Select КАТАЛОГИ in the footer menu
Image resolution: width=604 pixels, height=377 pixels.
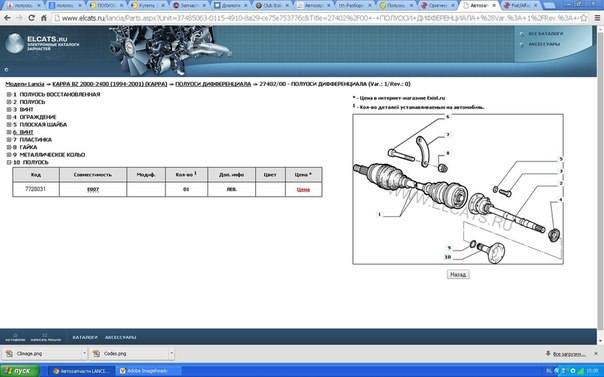[85, 337]
